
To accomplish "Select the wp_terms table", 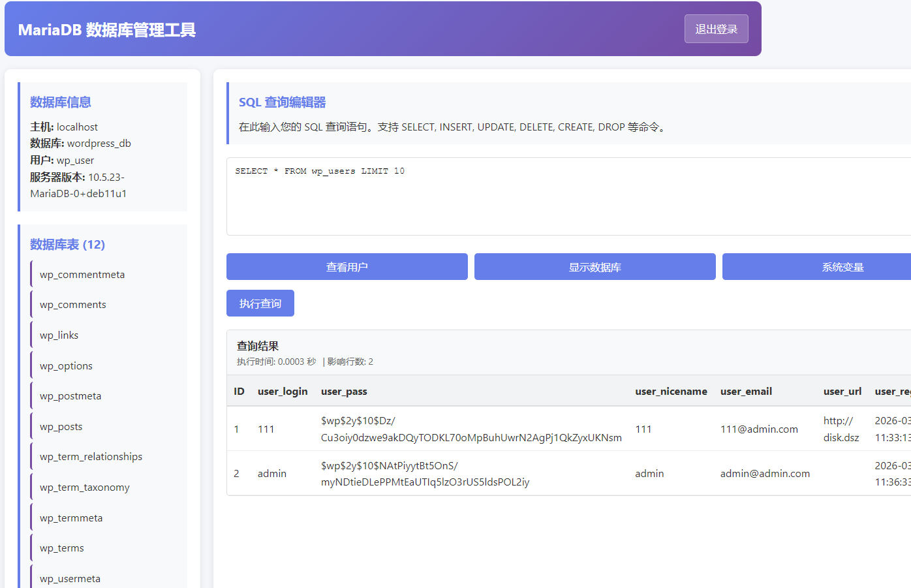I will coord(62,548).
